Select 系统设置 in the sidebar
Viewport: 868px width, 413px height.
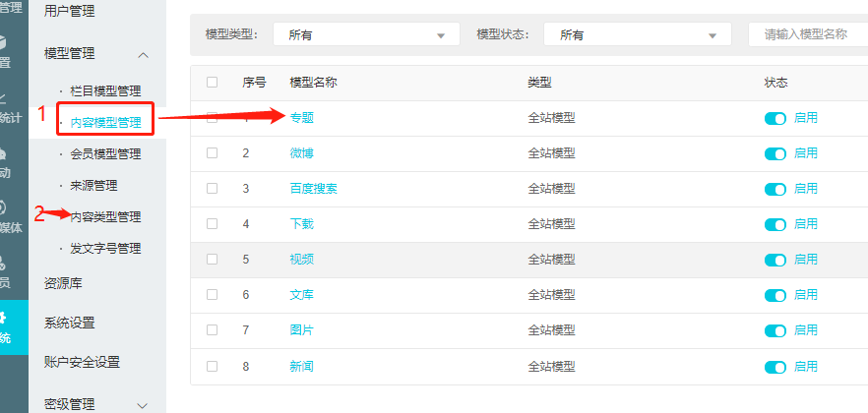tap(70, 323)
